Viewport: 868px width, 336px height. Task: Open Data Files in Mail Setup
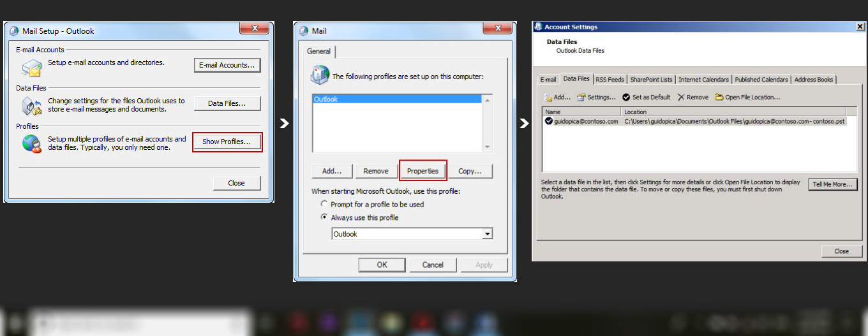227,103
